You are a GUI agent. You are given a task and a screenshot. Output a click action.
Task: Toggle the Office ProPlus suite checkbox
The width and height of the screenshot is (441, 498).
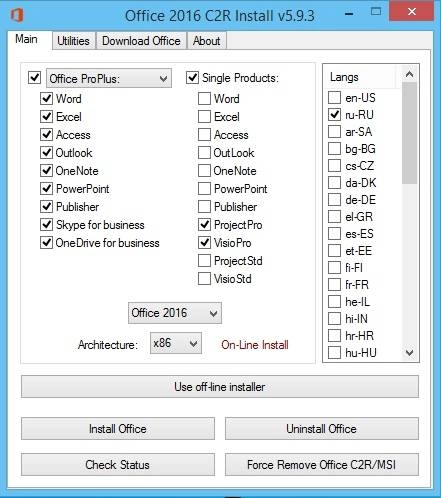click(35, 77)
